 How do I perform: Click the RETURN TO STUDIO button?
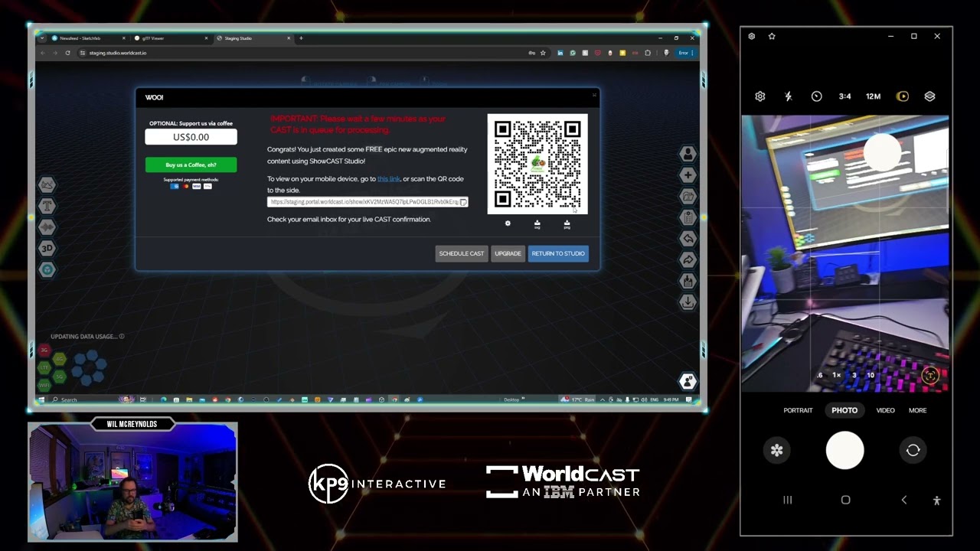click(558, 253)
